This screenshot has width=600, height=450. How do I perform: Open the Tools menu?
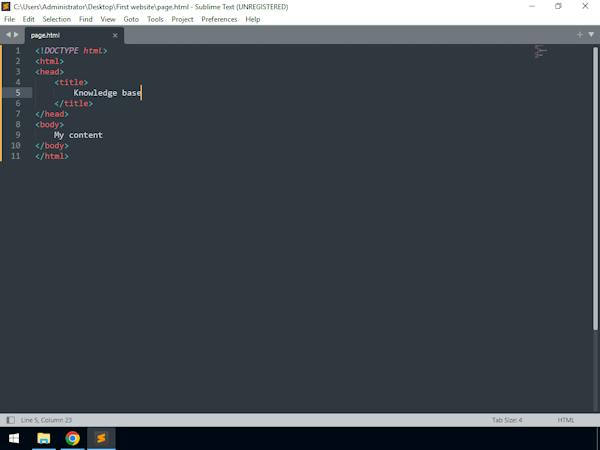155,19
